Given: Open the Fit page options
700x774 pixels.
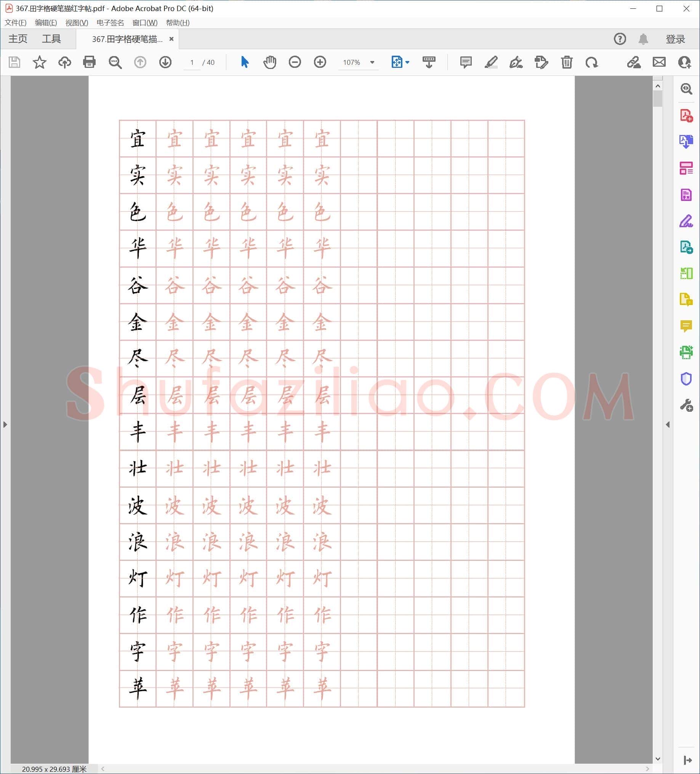Looking at the screenshot, I should click(x=400, y=62).
